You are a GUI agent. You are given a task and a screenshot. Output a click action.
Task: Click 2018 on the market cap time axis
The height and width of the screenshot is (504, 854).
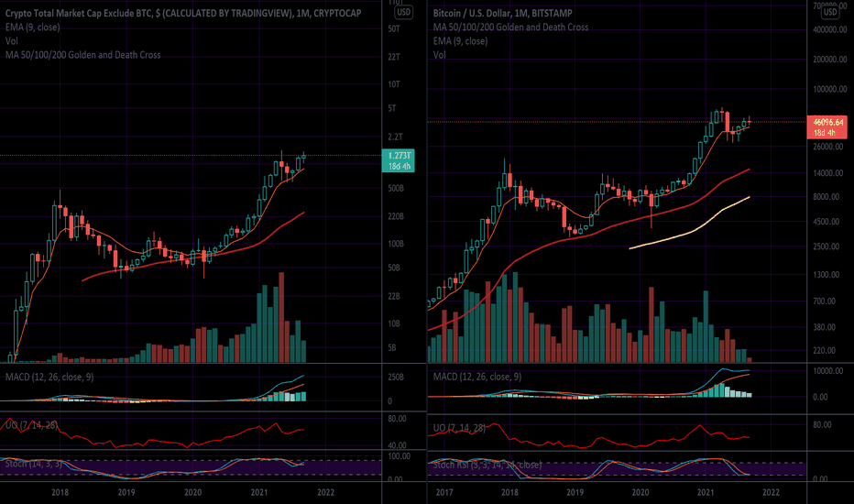[x=60, y=493]
